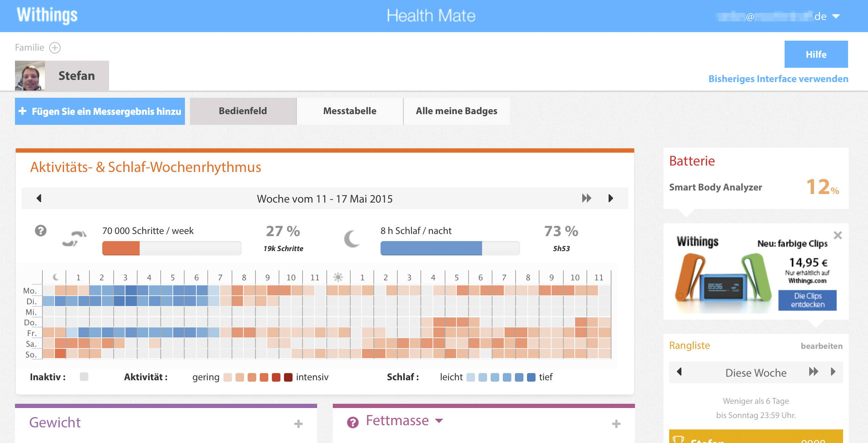The width and height of the screenshot is (868, 443).
Task: Select the Bedienfeld tab
Action: tap(243, 111)
